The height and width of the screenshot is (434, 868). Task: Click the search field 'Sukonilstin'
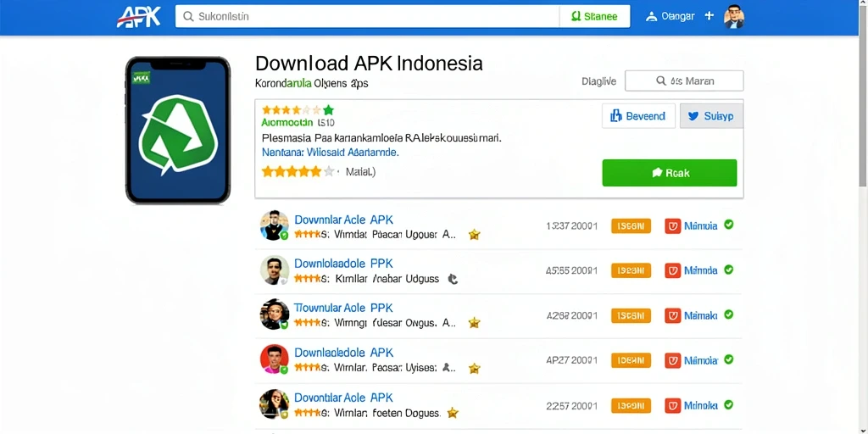tap(367, 17)
